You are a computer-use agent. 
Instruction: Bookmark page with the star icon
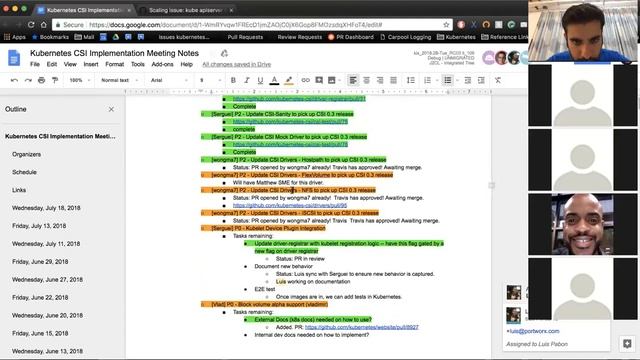pyautogui.click(x=446, y=25)
